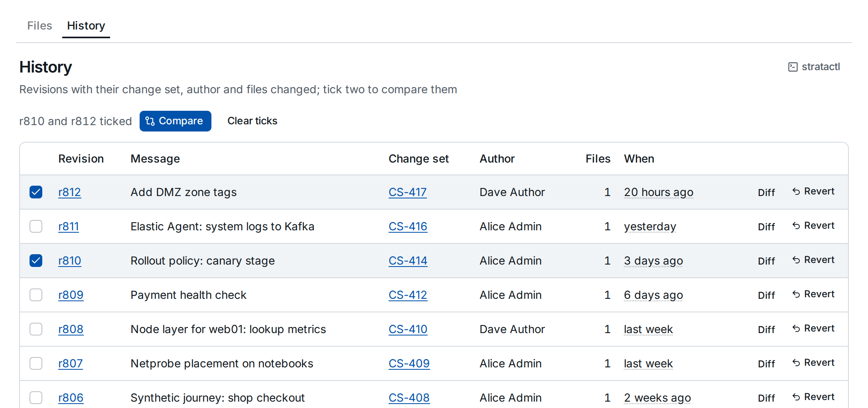Tick the r809 revision checkbox

click(x=36, y=295)
